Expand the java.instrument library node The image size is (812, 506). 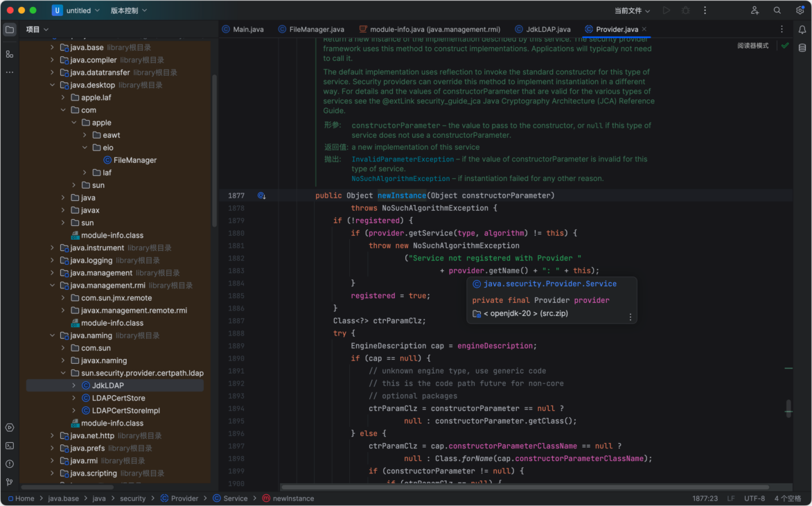[52, 248]
